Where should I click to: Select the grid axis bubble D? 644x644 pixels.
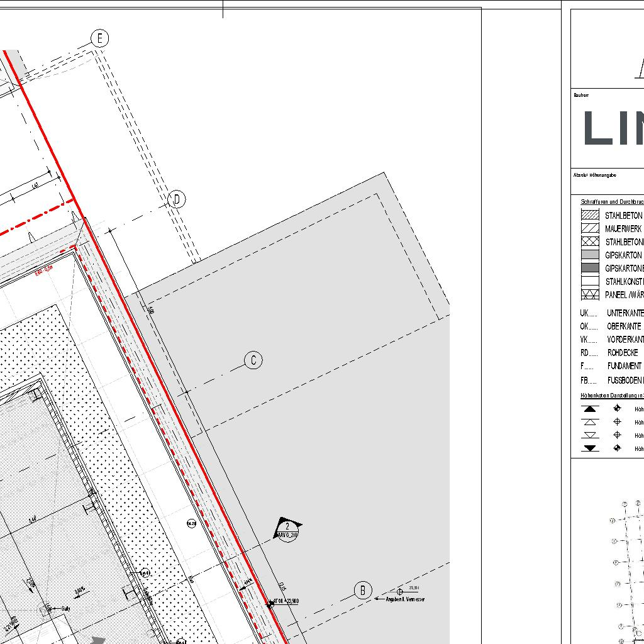177,200
